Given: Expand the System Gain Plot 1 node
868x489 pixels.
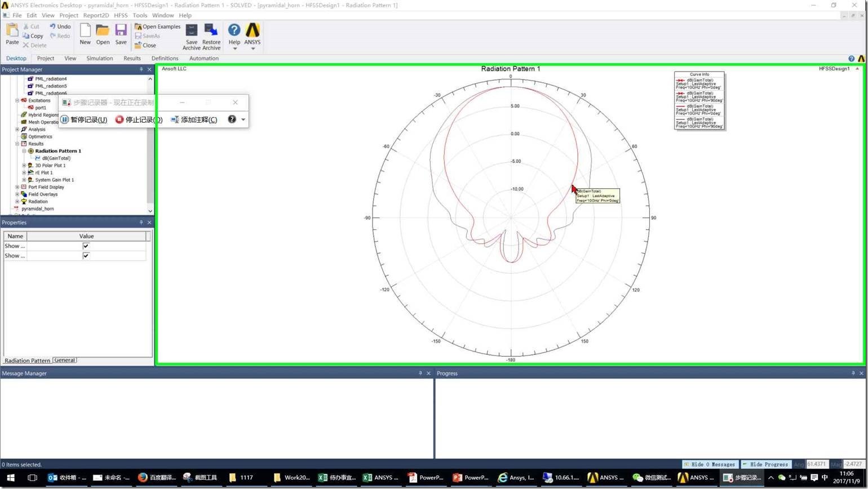Looking at the screenshot, I should (x=24, y=180).
